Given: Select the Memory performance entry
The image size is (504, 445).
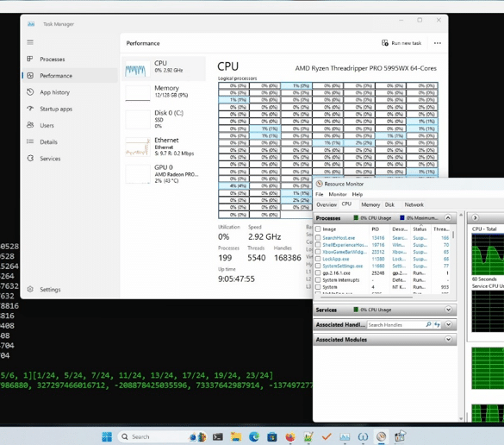Looking at the screenshot, I should (164, 92).
